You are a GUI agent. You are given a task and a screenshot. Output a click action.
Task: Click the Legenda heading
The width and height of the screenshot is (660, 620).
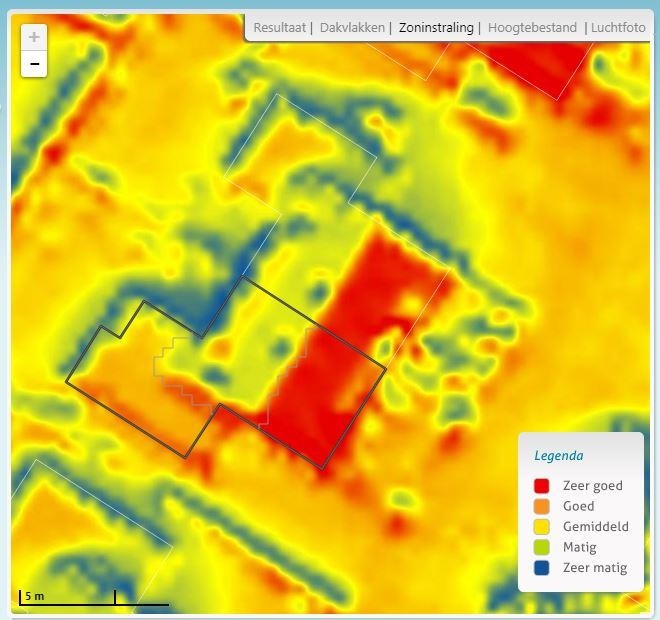559,456
